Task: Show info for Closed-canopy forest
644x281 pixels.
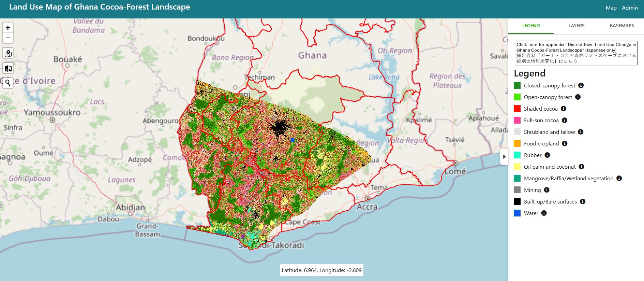Action: tap(581, 85)
